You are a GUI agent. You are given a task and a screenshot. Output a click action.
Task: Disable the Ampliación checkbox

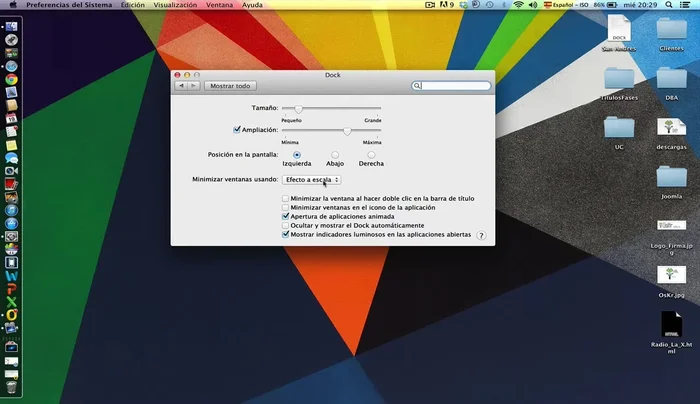tap(237, 130)
